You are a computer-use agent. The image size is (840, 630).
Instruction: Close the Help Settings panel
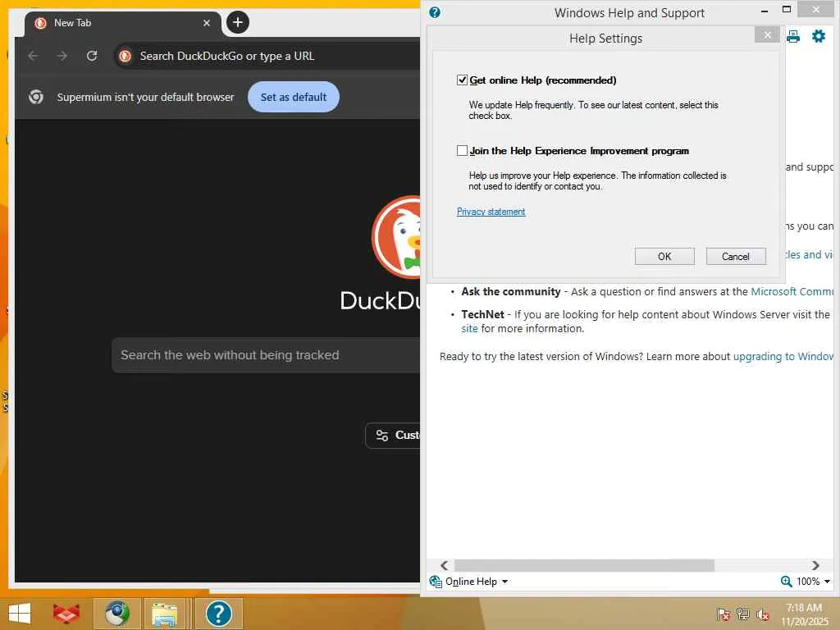(767, 34)
